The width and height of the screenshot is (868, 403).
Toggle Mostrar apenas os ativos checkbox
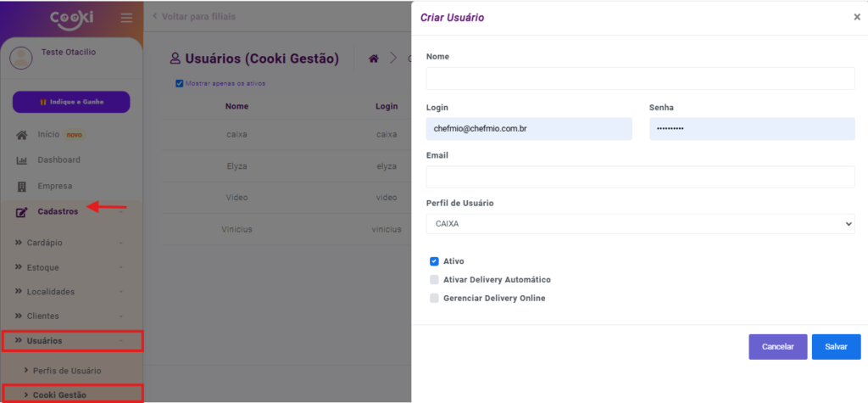click(179, 83)
